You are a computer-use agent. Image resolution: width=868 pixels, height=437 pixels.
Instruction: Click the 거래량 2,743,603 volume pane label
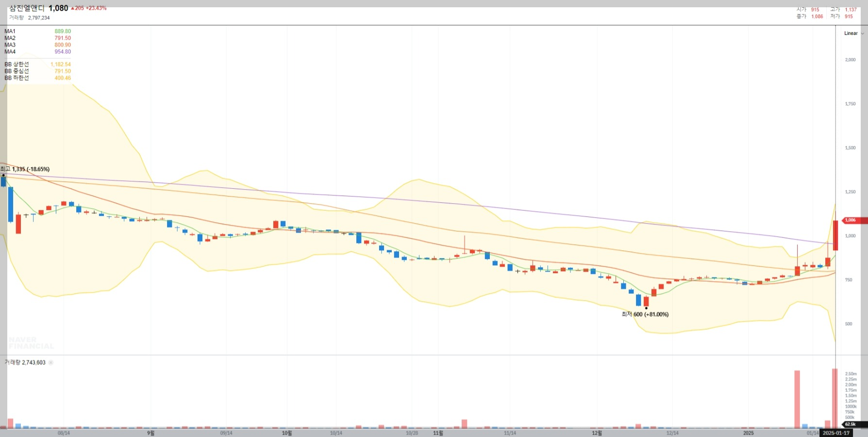coord(25,362)
